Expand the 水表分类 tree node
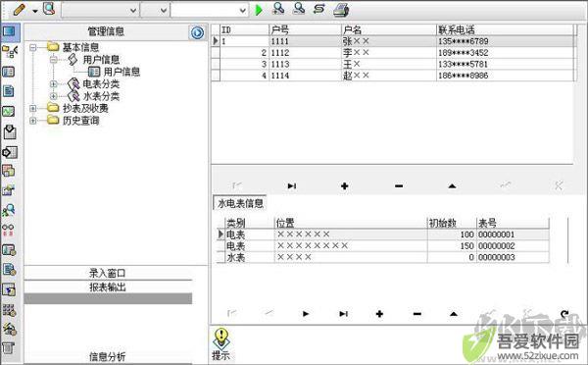 [x=53, y=96]
